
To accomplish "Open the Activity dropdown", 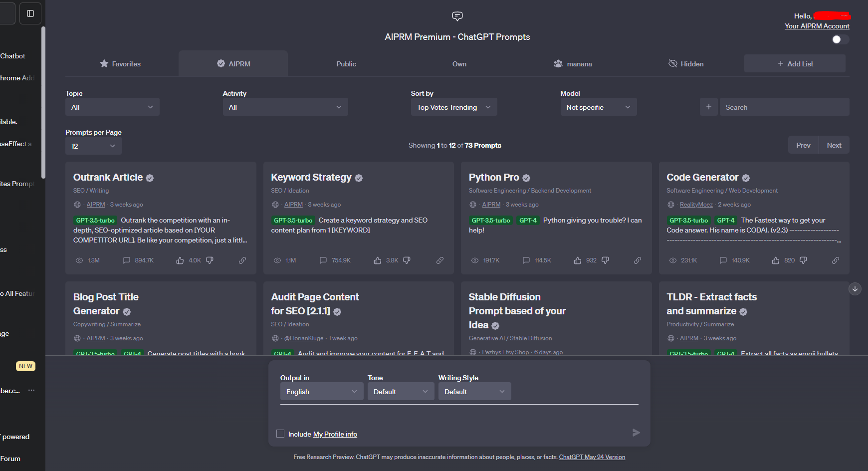I will 285,107.
